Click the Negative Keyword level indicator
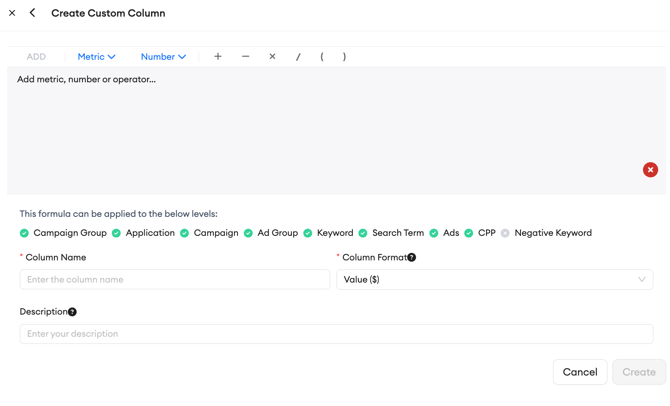The width and height of the screenshot is (670, 406). pos(505,233)
